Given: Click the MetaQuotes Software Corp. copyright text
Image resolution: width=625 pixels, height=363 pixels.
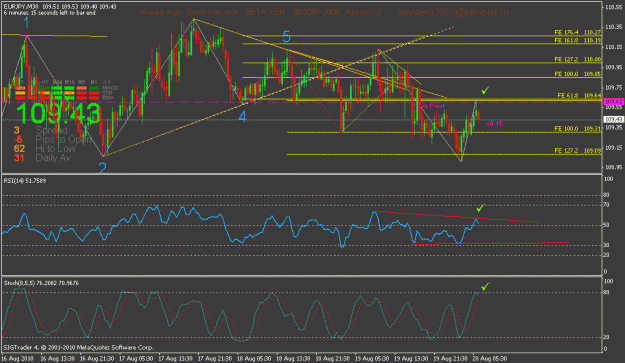Looking at the screenshot, I should 79,347.
